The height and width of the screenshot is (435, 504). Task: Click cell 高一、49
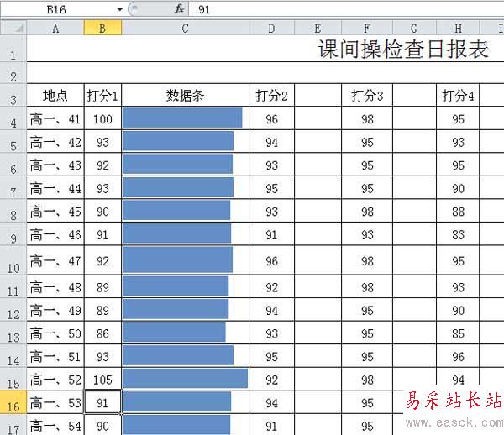coord(55,310)
